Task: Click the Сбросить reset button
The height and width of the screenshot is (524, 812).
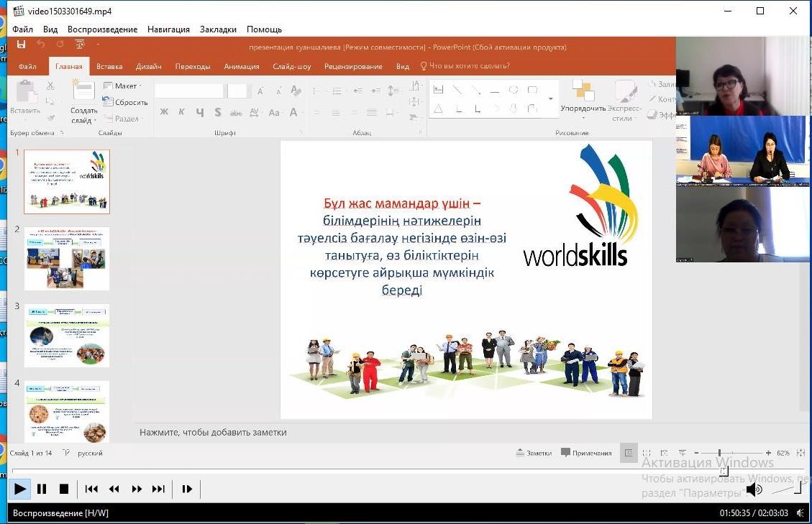Action: 125,102
